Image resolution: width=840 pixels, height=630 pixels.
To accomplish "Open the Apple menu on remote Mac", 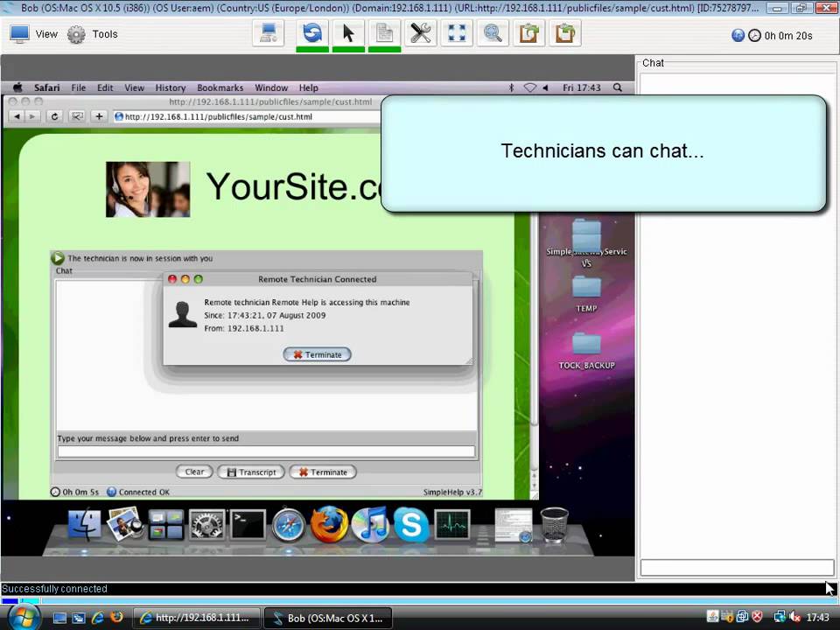I will click(x=17, y=87).
